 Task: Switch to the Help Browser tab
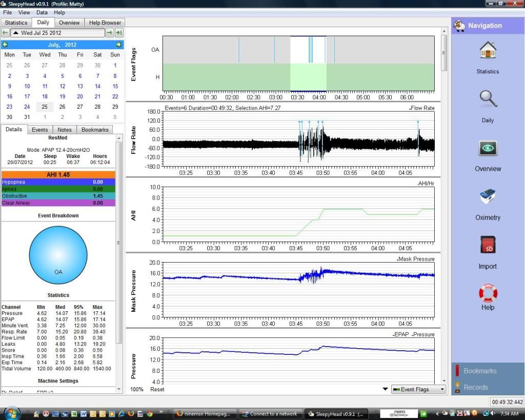coord(105,23)
